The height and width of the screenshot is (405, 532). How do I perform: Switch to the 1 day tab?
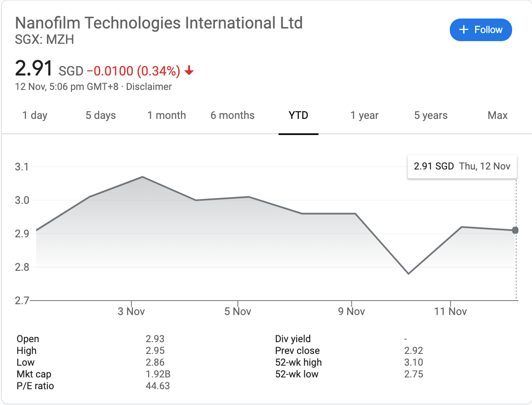tap(35, 115)
